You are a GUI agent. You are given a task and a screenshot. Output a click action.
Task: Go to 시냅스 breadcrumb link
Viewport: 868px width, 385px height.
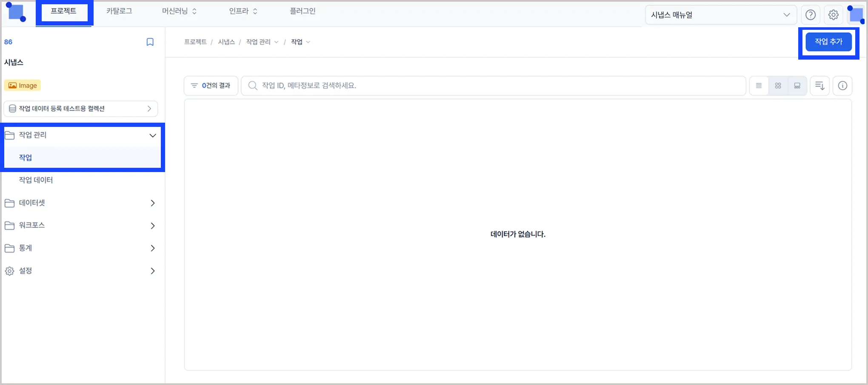tap(226, 42)
